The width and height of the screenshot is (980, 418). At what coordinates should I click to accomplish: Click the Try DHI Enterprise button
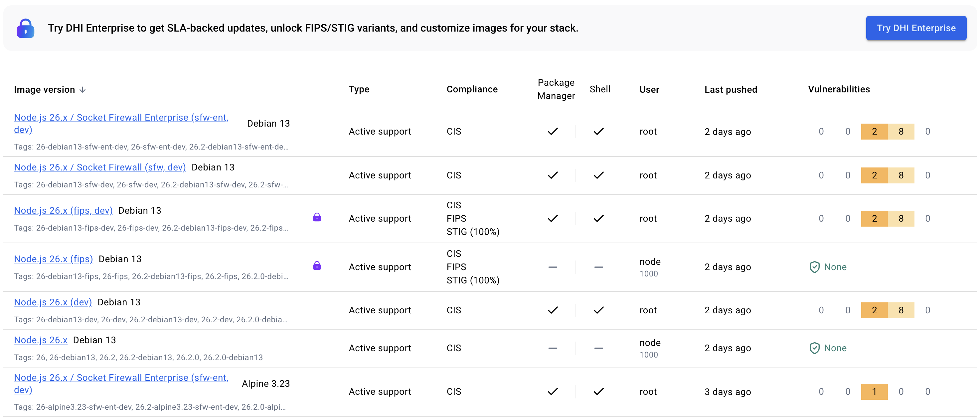click(916, 28)
